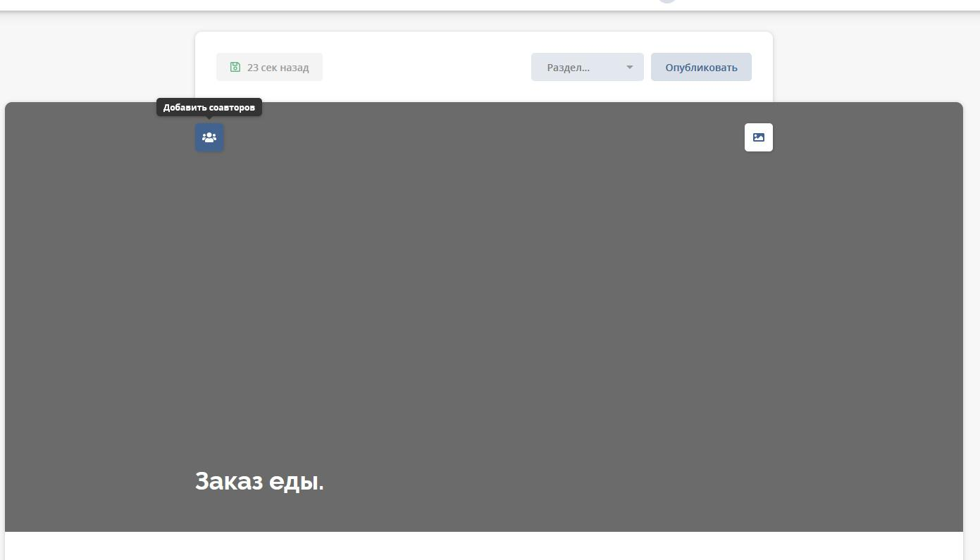
Task: Click the partial avatar in top bar
Action: coord(667,1)
